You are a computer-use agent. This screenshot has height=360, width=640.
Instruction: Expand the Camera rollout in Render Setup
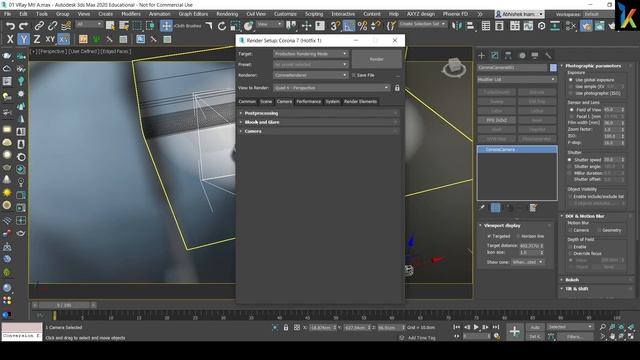tap(319, 131)
